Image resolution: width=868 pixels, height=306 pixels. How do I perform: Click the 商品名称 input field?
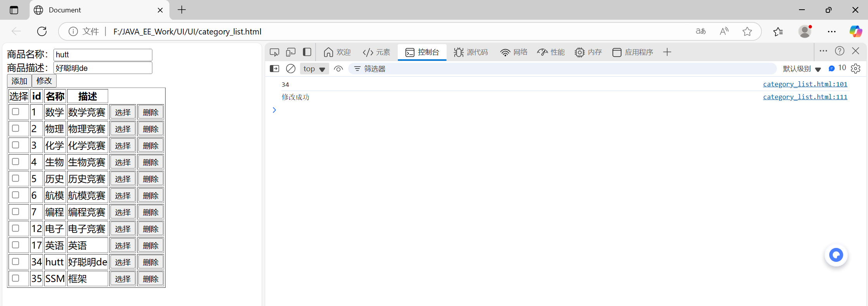[x=103, y=55]
